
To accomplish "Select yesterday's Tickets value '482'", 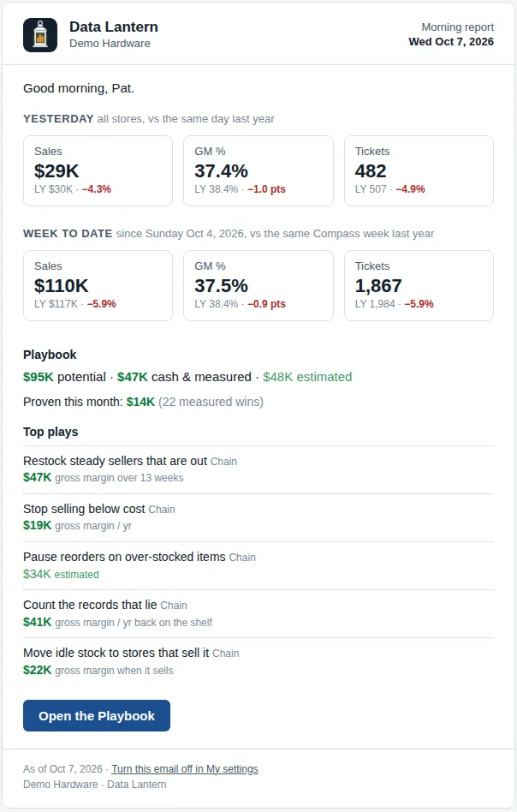I will pos(371,171).
